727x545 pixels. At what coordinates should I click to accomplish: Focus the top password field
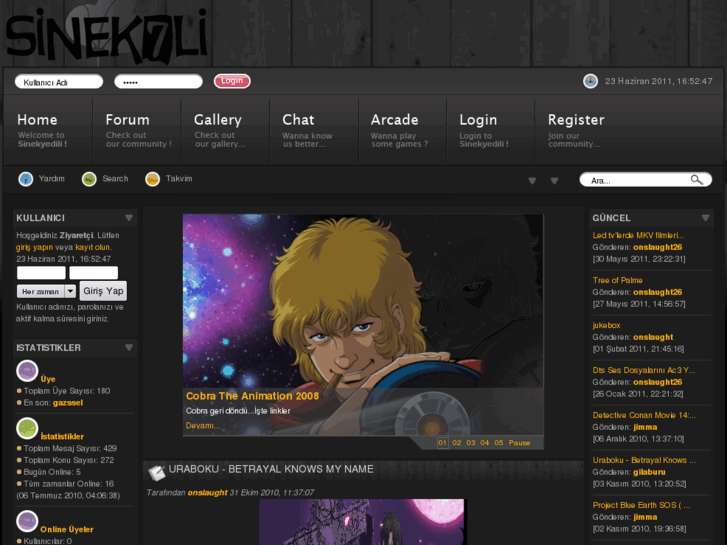(x=158, y=82)
